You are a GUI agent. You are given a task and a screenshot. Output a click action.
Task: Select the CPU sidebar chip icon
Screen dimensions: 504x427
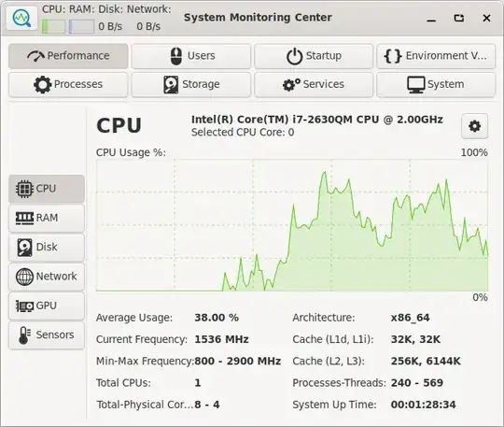(24, 189)
